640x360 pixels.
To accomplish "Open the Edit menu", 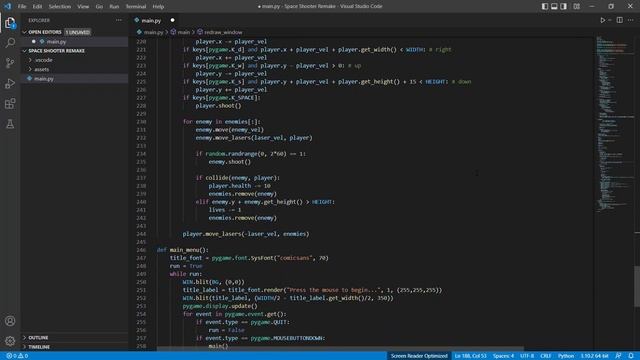I will (37, 7).
